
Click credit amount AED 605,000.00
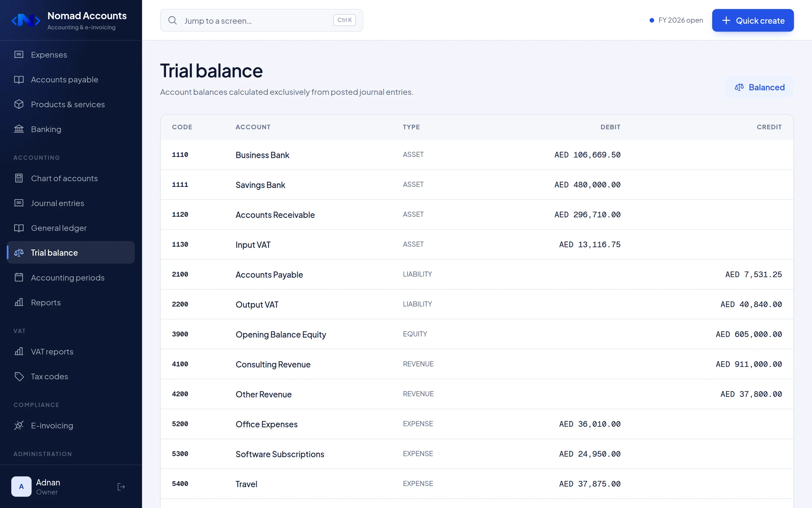point(749,334)
